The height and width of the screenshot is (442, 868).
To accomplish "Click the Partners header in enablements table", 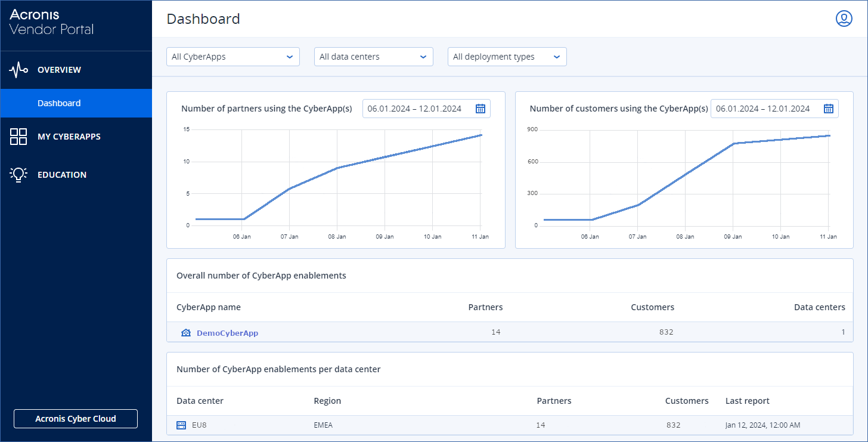I will (x=485, y=307).
